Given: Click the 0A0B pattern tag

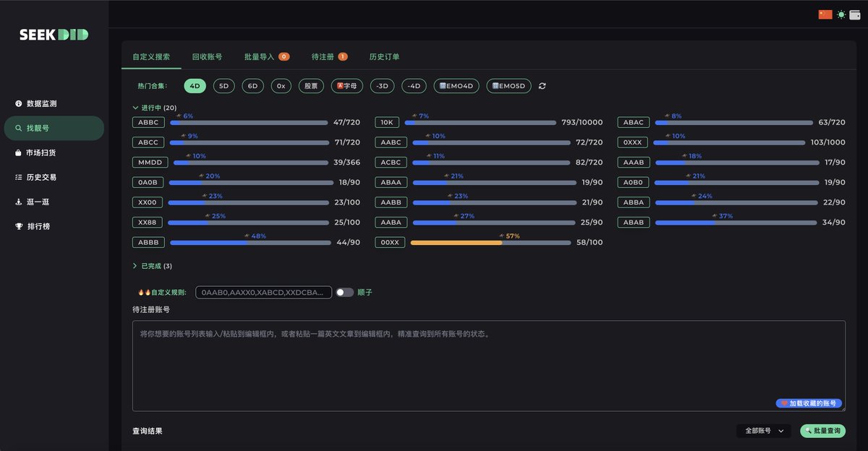Looking at the screenshot, I should click(x=148, y=183).
